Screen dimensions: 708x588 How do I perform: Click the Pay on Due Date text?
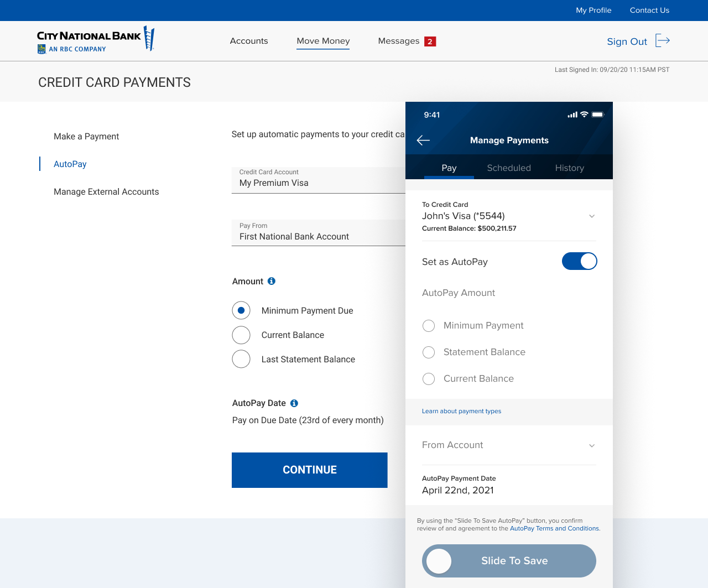pyautogui.click(x=308, y=420)
